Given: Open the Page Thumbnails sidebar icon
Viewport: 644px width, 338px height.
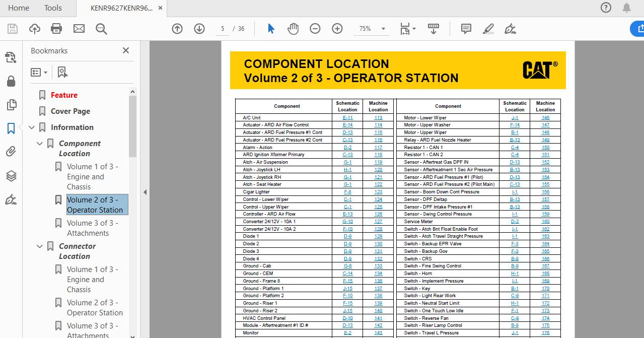Looking at the screenshot, I should [11, 105].
